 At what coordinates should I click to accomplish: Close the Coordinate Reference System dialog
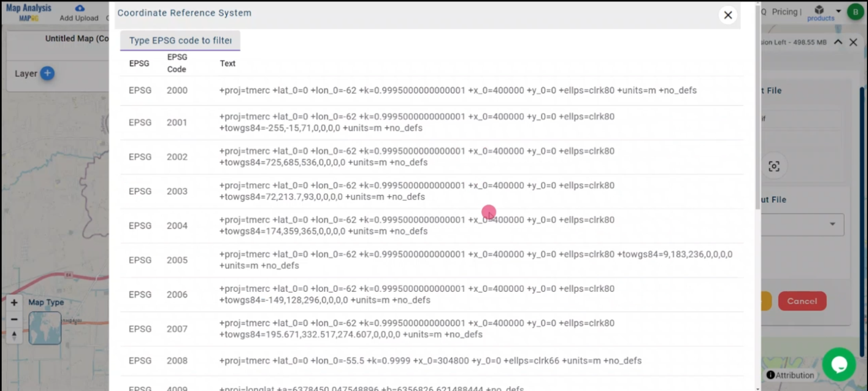727,15
